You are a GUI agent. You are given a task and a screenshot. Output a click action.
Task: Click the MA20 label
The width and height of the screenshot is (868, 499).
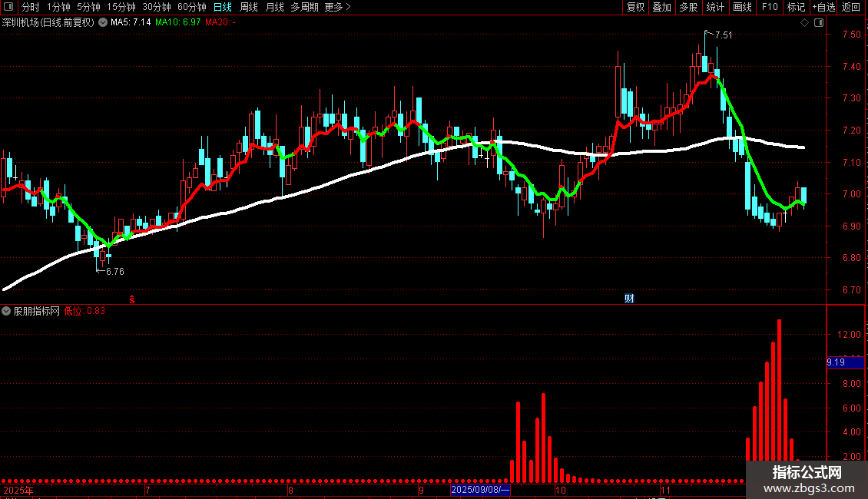(x=220, y=23)
